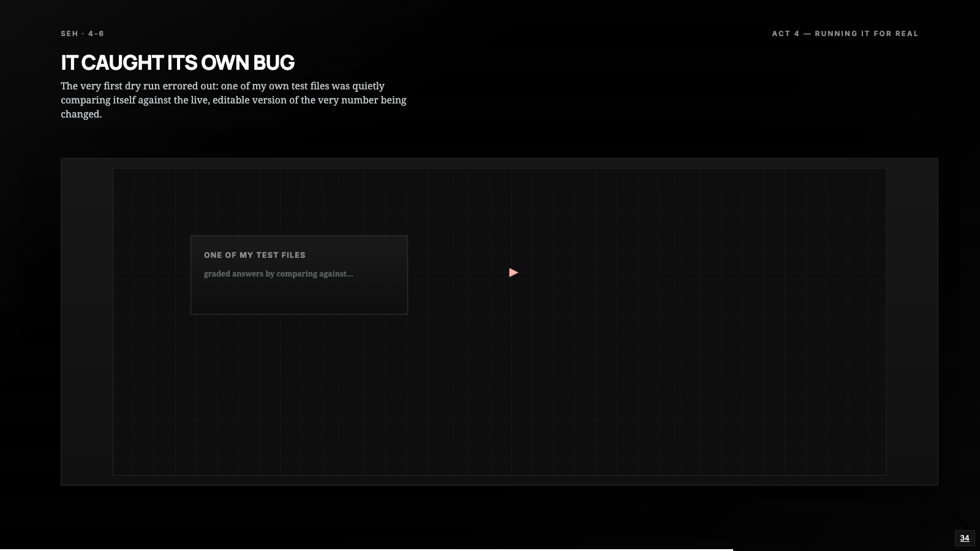The image size is (980, 551).
Task: Click 'ACT 4 — RUNNING IT FOR REAL' text
Action: click(x=845, y=34)
